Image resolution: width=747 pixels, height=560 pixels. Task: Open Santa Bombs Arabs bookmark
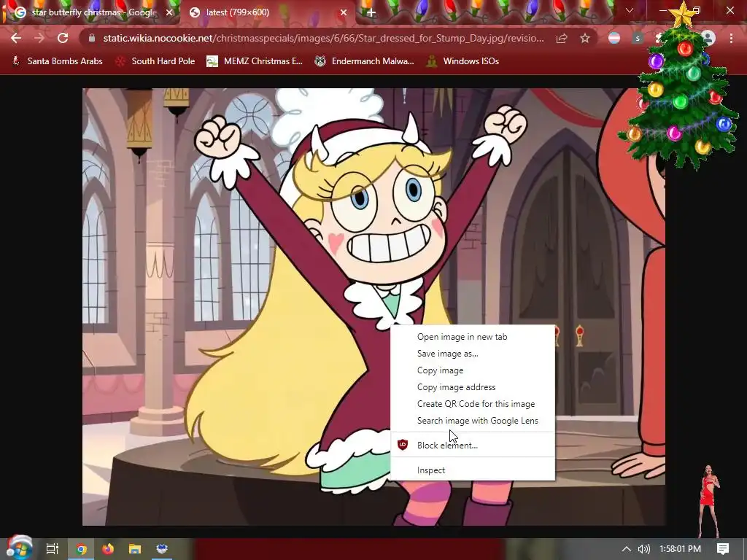[x=57, y=61]
